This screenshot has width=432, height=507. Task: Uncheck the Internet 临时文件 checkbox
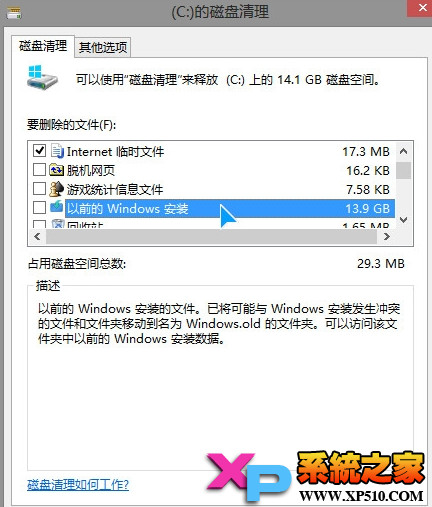click(x=39, y=151)
